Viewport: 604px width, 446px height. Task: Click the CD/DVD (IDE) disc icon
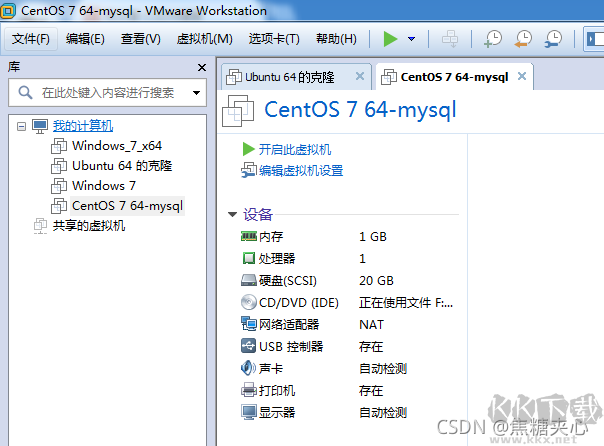tap(249, 302)
